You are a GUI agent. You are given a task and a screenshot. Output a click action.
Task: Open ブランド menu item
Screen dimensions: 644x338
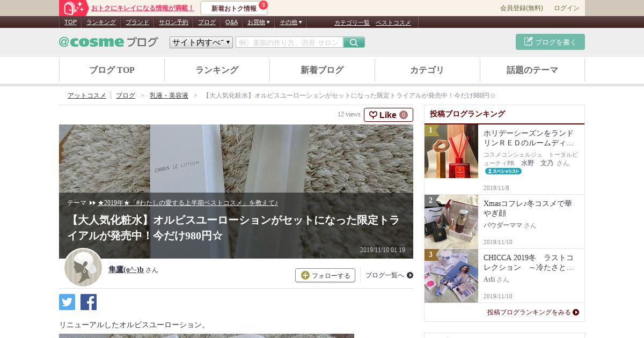(137, 22)
